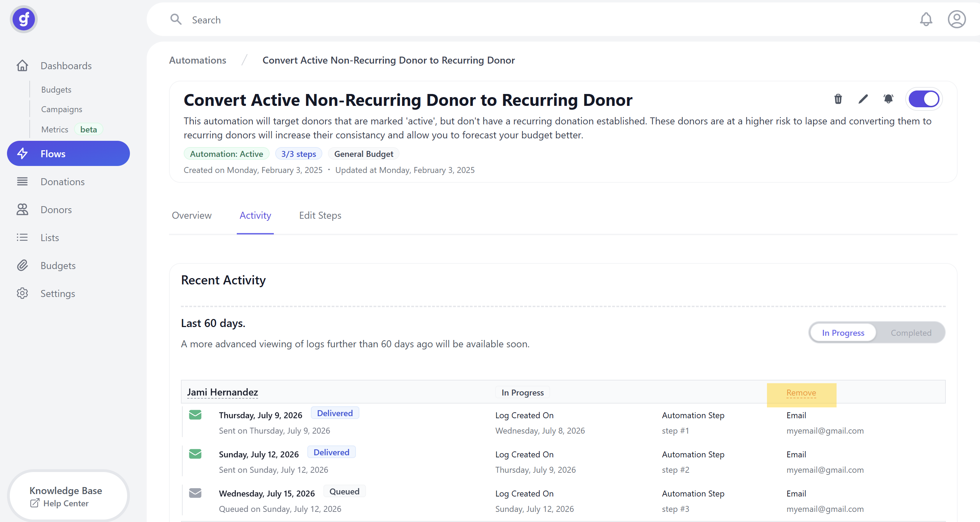Click the Lists bullet icon
This screenshot has width=980, height=522.
(22, 238)
